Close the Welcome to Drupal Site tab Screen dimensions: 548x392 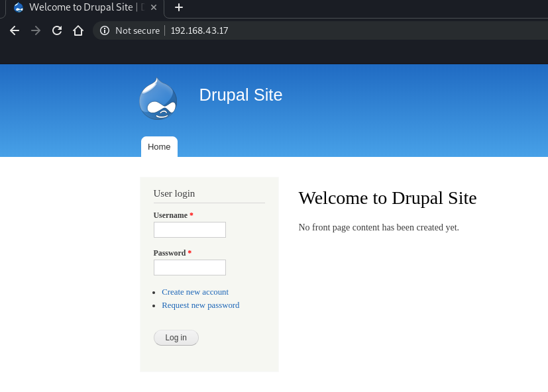(154, 7)
